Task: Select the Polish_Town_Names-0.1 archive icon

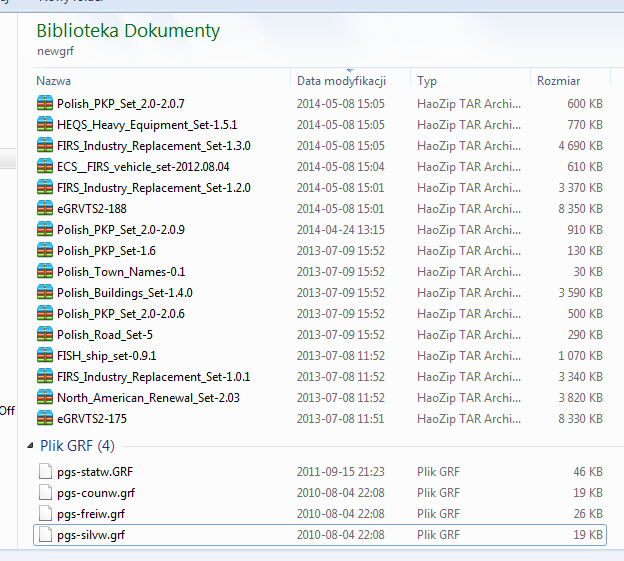Action: coord(44,271)
